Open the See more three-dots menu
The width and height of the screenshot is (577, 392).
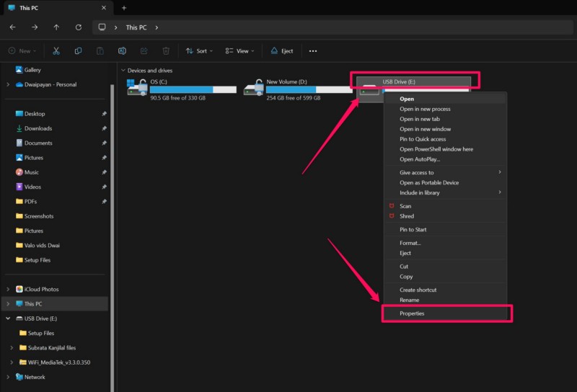(313, 51)
